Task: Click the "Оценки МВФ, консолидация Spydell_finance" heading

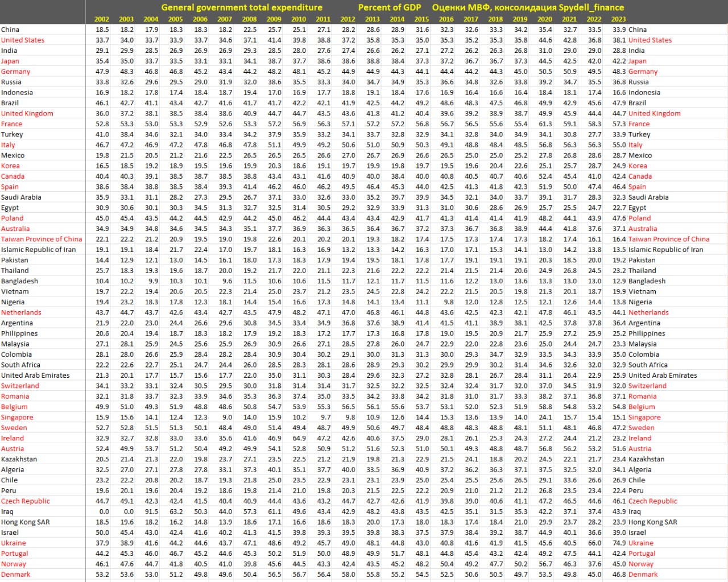Action: (x=528, y=7)
